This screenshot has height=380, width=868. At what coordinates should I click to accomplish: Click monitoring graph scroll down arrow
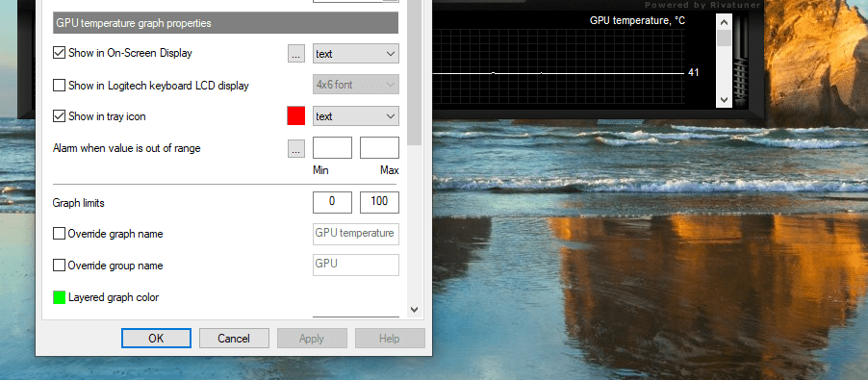point(724,100)
